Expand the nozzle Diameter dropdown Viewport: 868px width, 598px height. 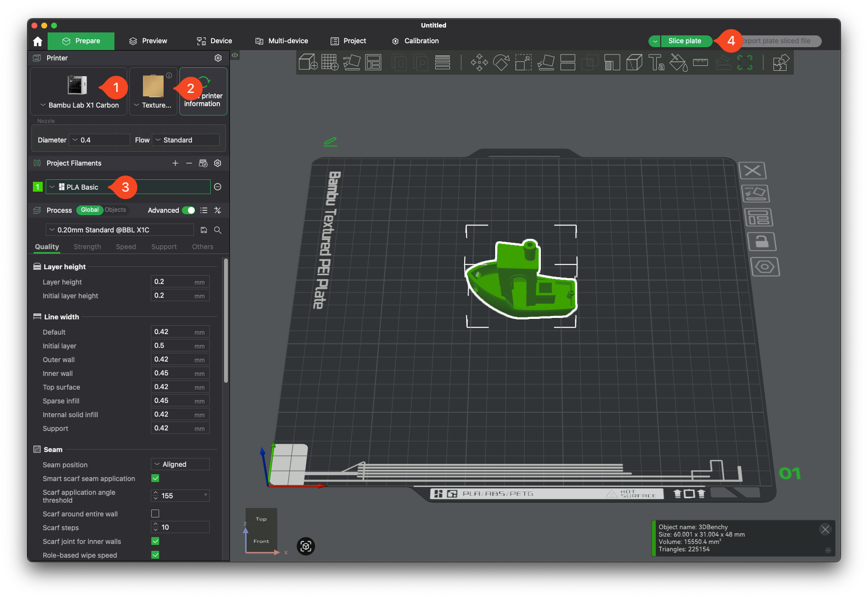[x=99, y=140]
